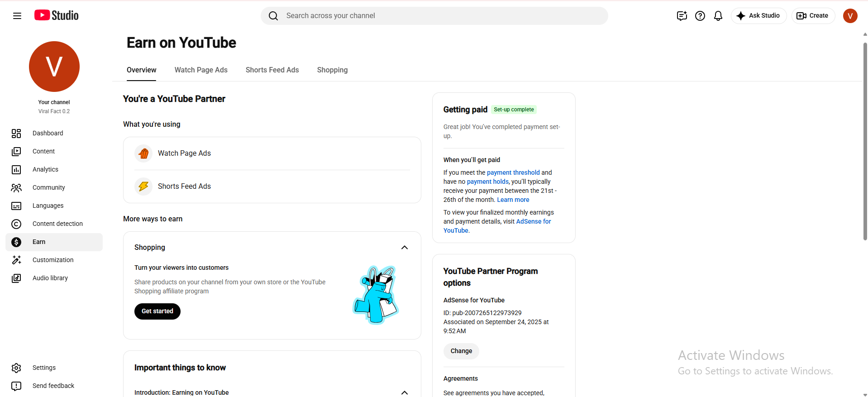Collapse Introduction: Earning on YouTube section
868x397 pixels.
[x=405, y=392]
